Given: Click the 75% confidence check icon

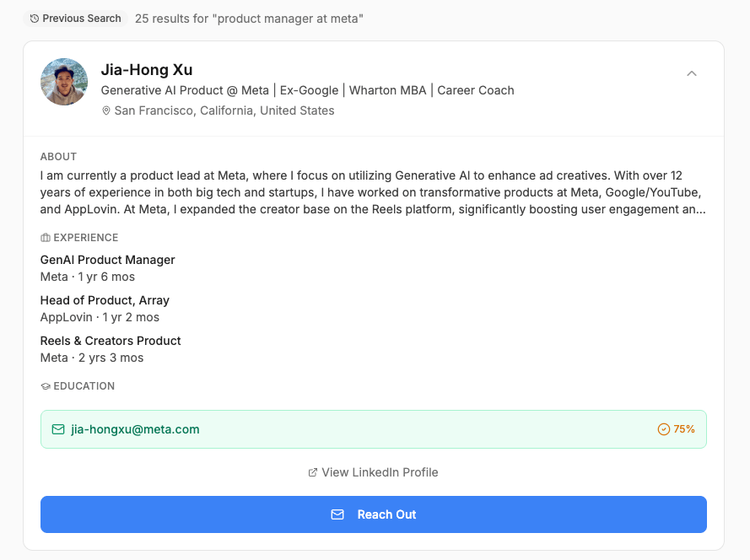Looking at the screenshot, I should coord(663,429).
